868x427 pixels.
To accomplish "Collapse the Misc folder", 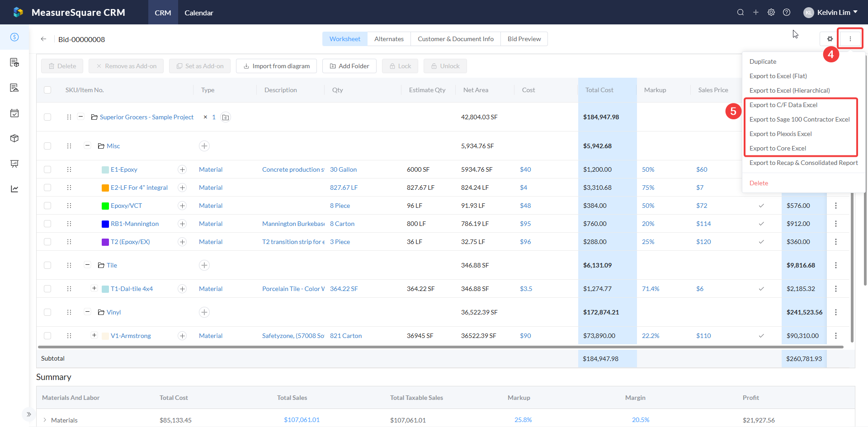I will (x=88, y=145).
